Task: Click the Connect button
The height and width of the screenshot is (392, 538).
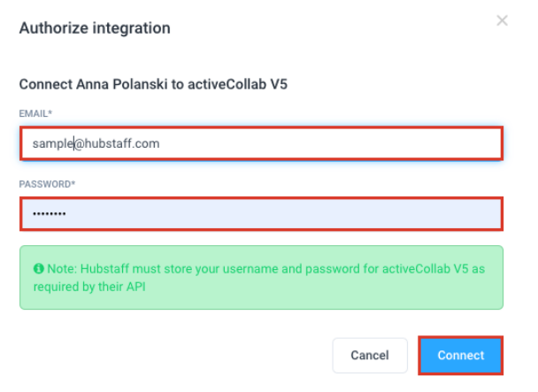Action: click(x=460, y=356)
